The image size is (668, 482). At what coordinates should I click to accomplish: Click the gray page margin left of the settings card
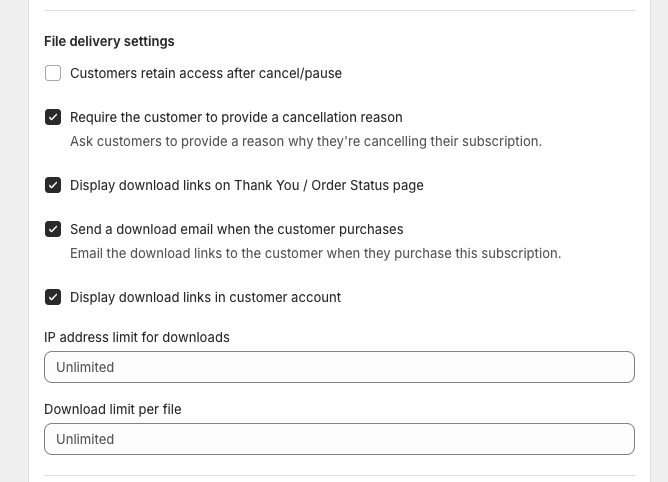point(14,240)
